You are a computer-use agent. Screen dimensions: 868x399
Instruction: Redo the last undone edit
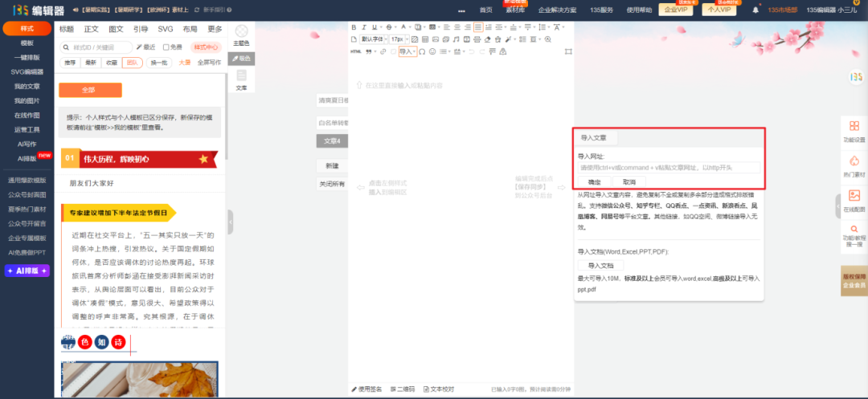point(481,51)
